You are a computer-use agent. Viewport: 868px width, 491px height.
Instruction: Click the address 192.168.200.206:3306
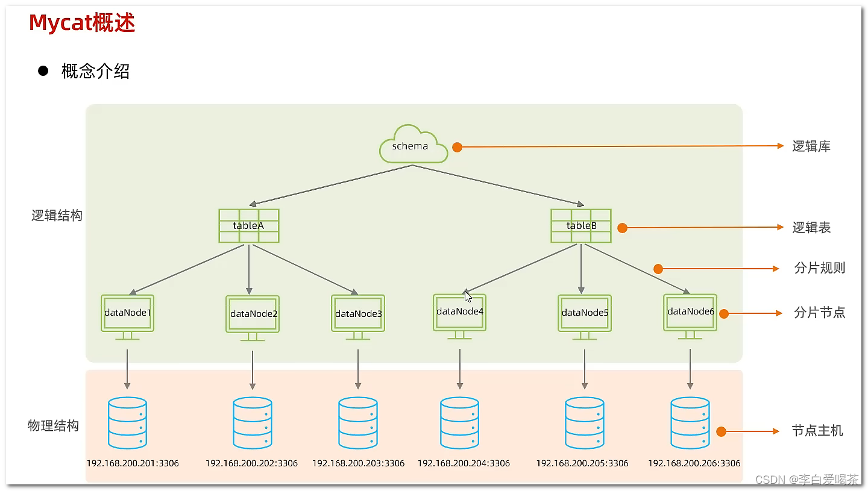coord(694,463)
